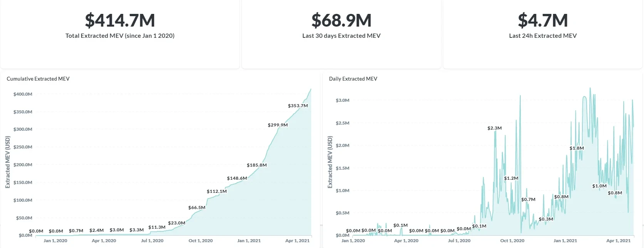Select the $1.2M daily data label

(511, 178)
